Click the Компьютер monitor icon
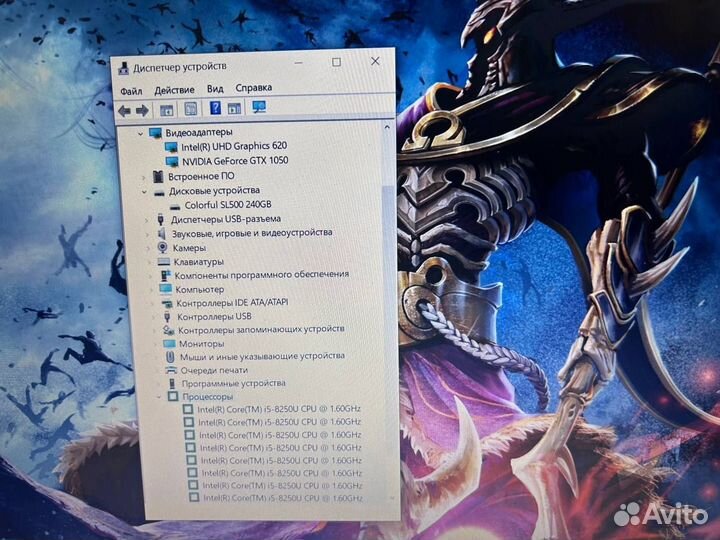This screenshot has height=540, width=720. coord(166,289)
